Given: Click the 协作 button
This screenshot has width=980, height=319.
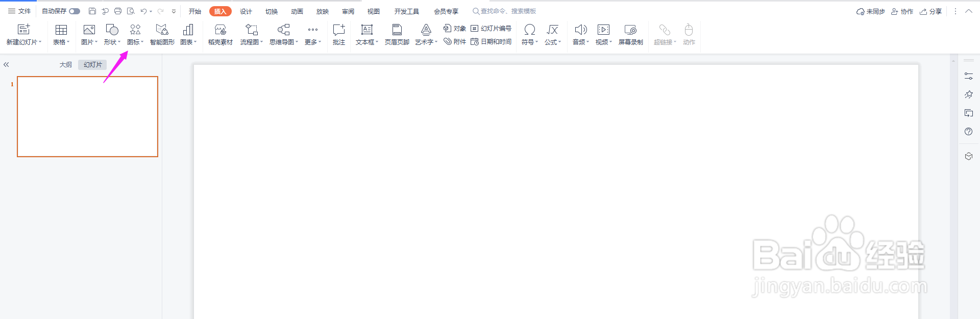Looking at the screenshot, I should [x=902, y=11].
